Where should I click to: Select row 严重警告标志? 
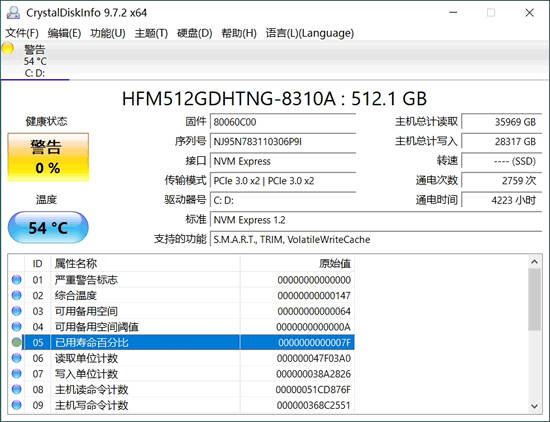[x=182, y=280]
